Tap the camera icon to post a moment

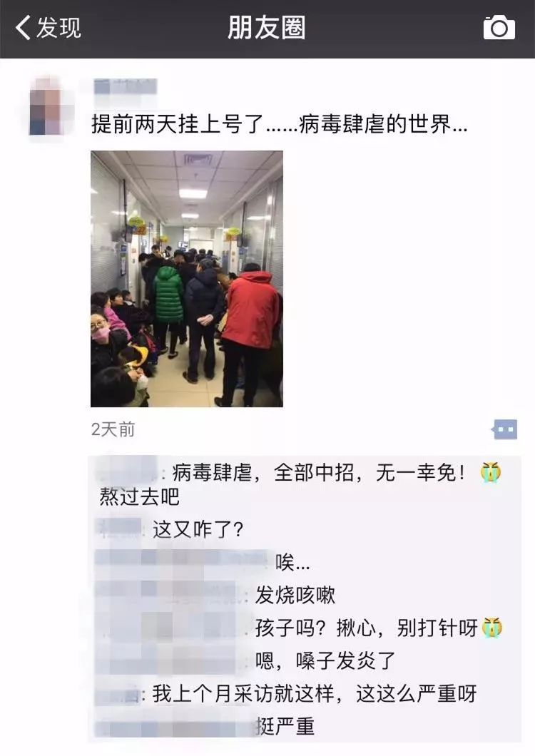click(x=499, y=28)
